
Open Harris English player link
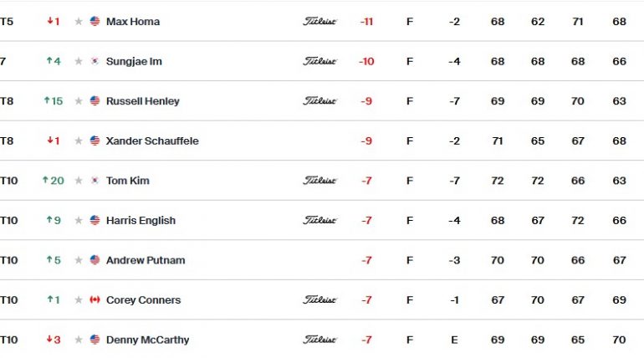coord(141,221)
